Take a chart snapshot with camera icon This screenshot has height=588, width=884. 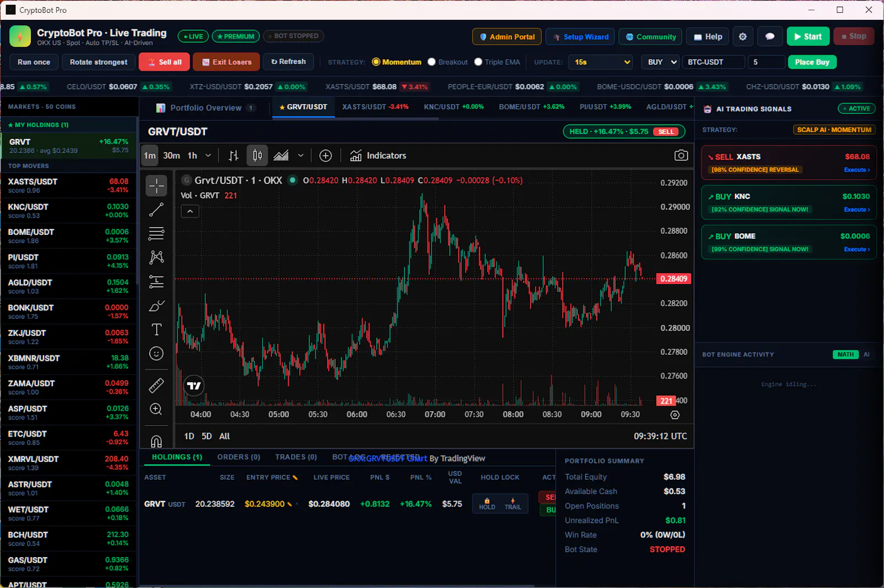[x=681, y=156]
